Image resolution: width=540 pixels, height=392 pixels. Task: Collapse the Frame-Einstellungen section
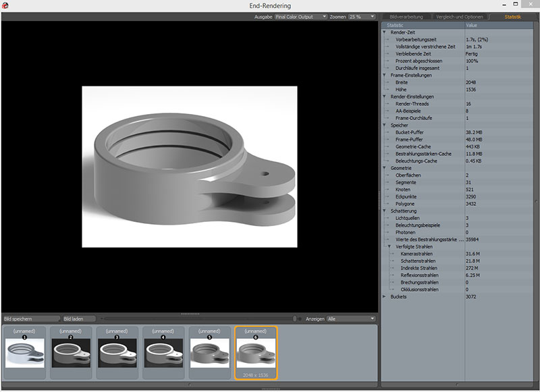pyautogui.click(x=384, y=75)
